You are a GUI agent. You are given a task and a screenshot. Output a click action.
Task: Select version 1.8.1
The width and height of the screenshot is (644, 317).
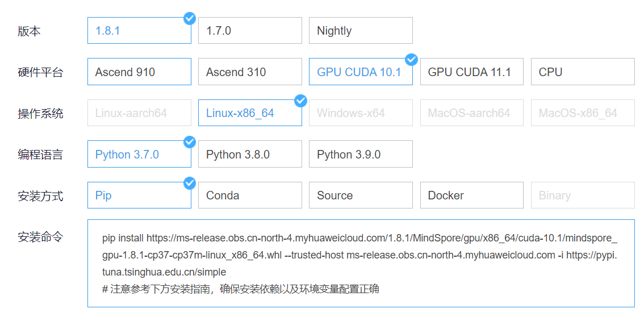click(139, 31)
